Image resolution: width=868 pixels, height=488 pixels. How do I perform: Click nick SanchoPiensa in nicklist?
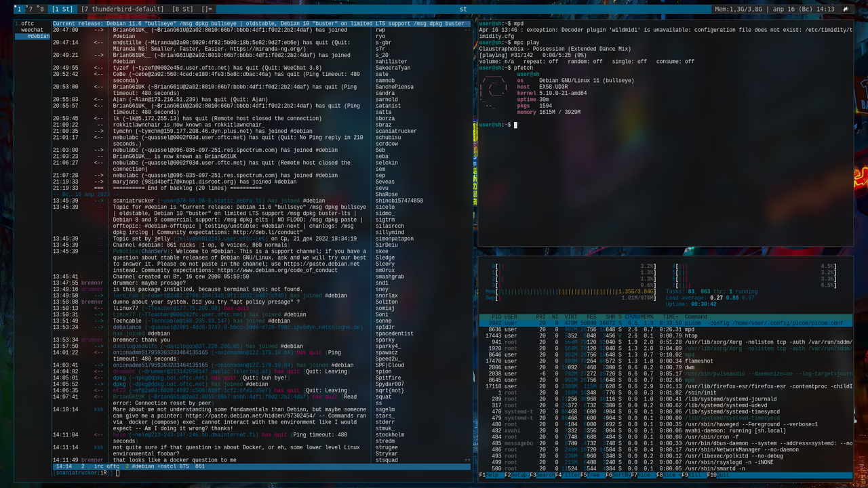coord(395,87)
